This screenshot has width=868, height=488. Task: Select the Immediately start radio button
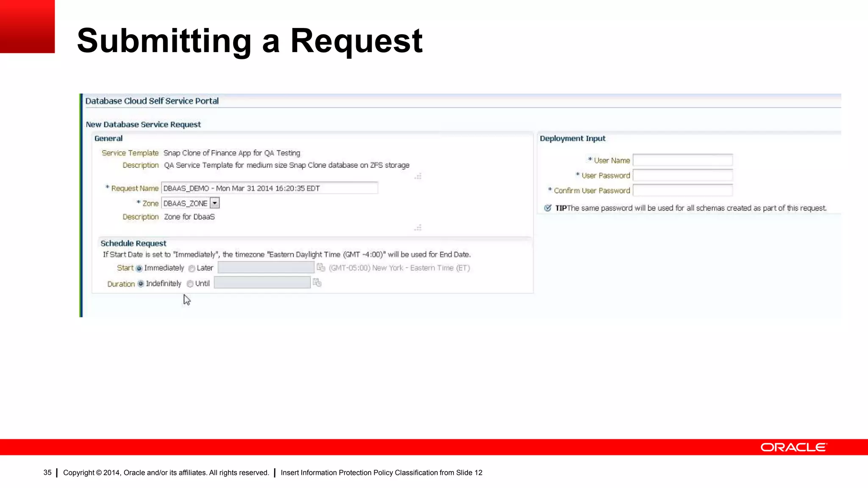pos(139,269)
